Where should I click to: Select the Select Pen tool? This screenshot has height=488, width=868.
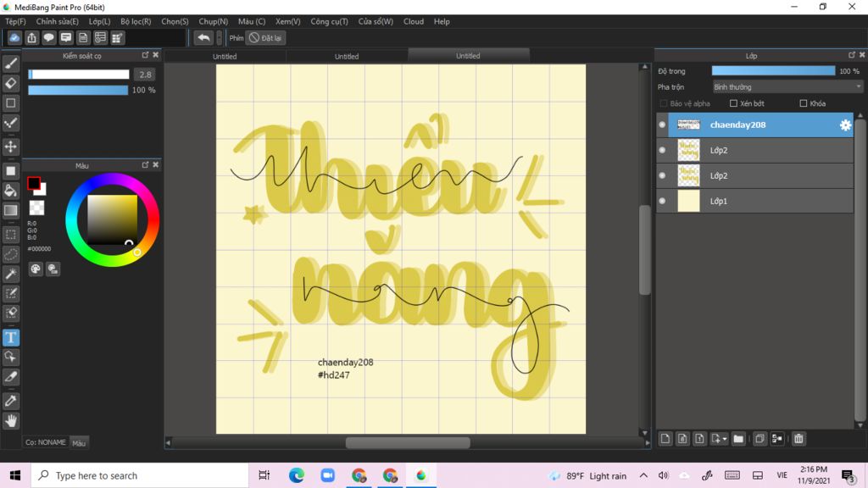click(x=10, y=293)
